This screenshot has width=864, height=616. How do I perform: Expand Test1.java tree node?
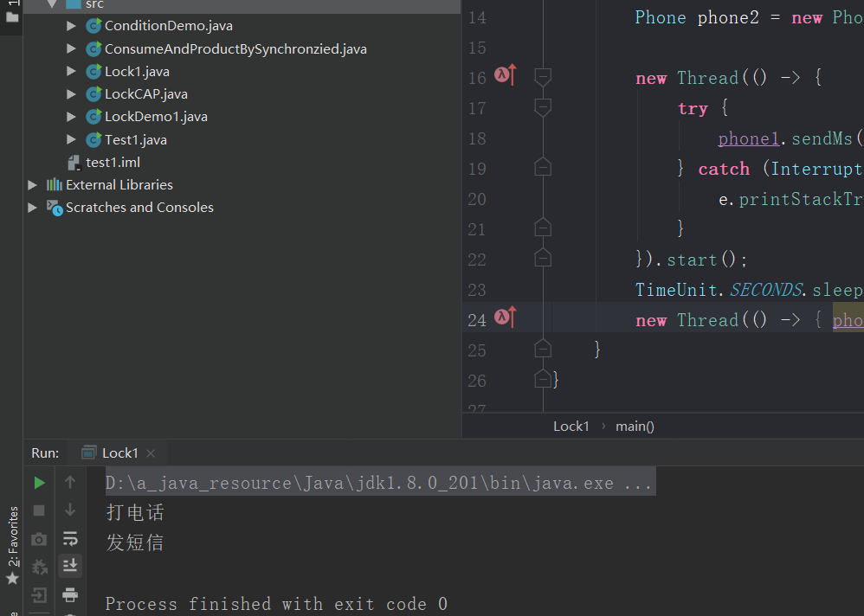(x=71, y=139)
